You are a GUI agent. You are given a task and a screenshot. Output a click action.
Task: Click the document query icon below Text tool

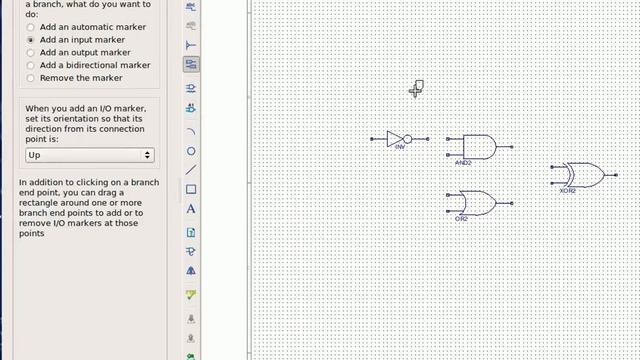tap(191, 233)
